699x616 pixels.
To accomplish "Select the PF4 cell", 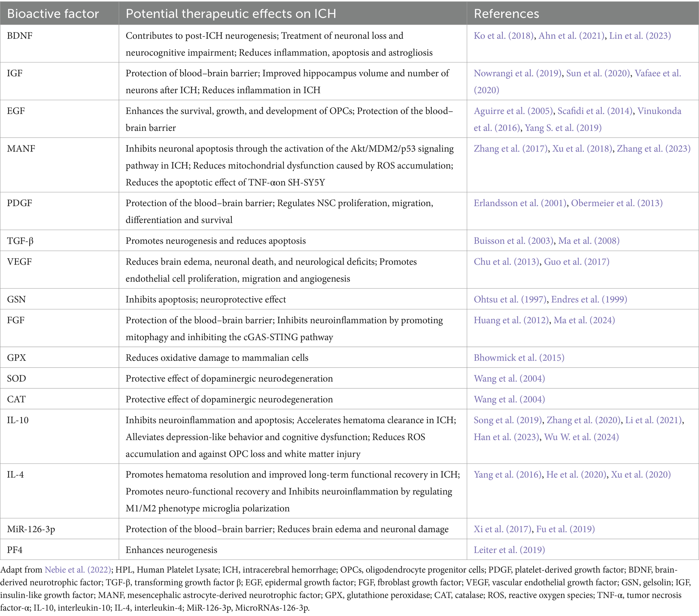I will tap(60, 550).
